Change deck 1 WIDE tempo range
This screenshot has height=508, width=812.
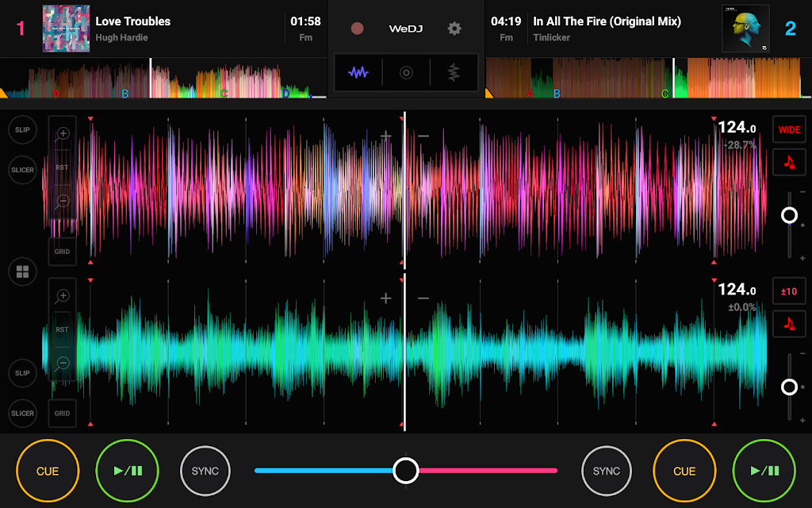[789, 129]
